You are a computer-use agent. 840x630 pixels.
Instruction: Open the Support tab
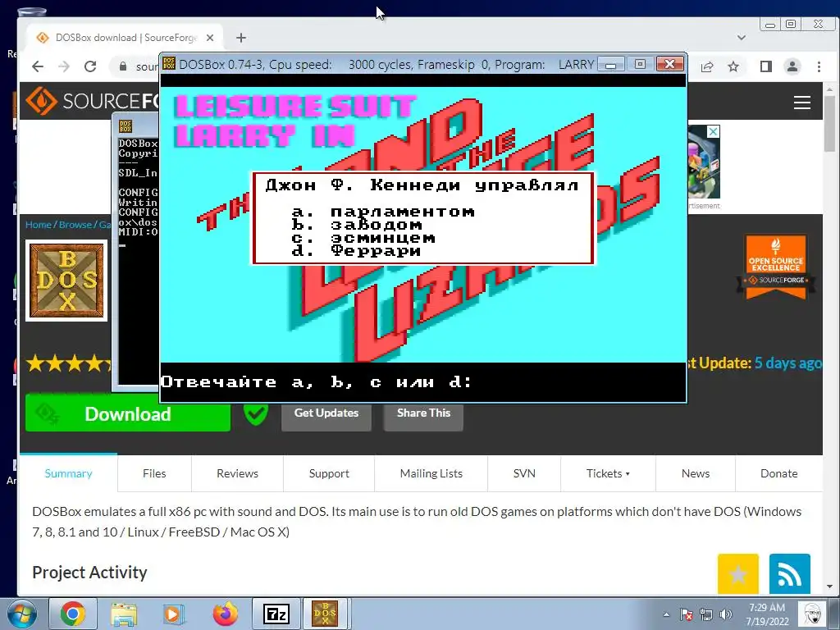click(329, 473)
